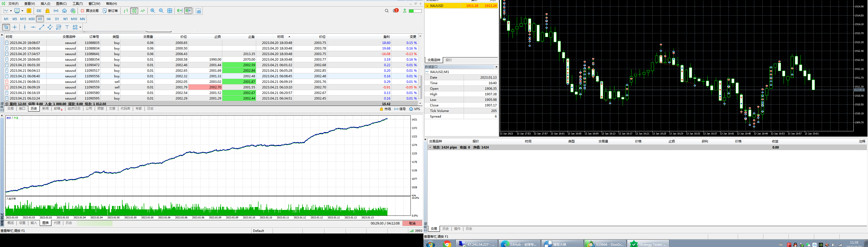
Task: Open the Market shopping bag icon
Action: tap(48, 11)
